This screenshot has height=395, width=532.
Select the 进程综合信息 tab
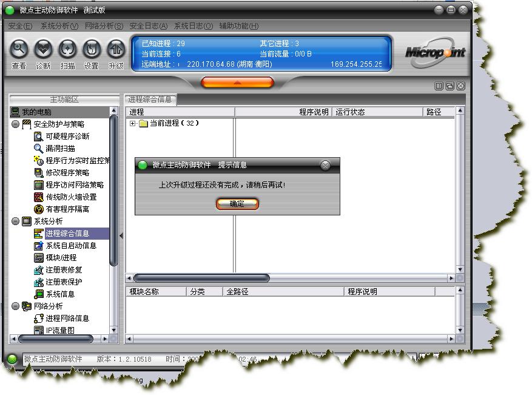(x=150, y=100)
